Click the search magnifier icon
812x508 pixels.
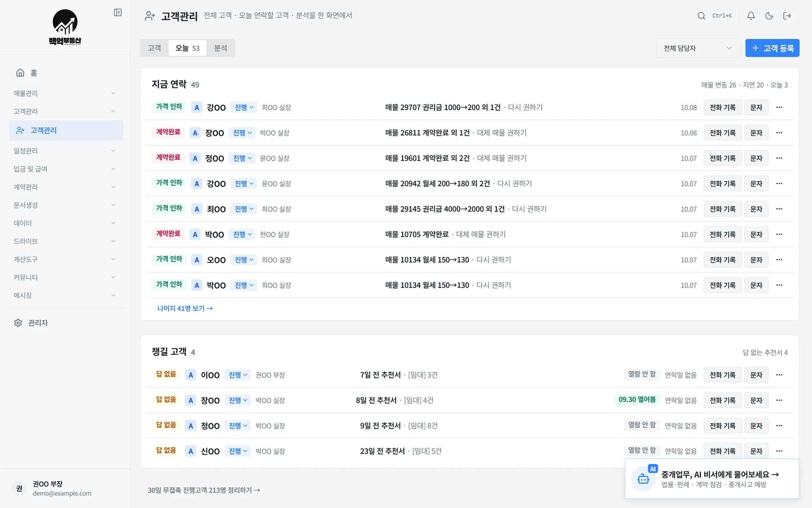click(x=701, y=16)
